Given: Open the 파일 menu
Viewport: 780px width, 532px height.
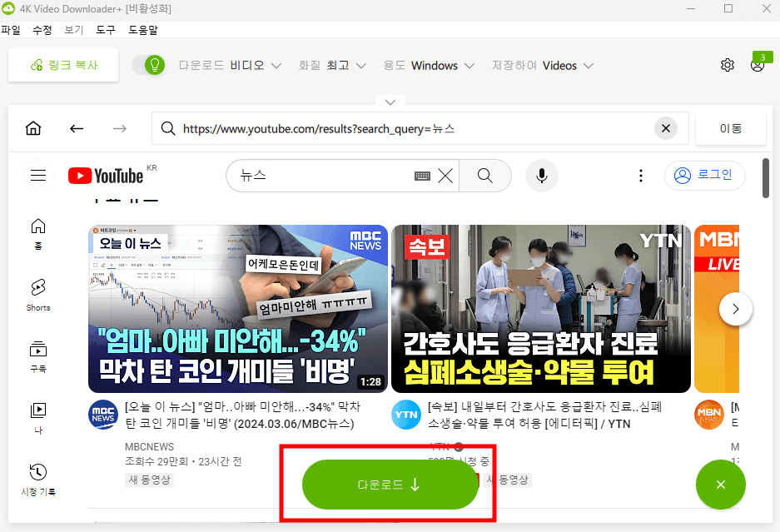Looking at the screenshot, I should coord(11,30).
